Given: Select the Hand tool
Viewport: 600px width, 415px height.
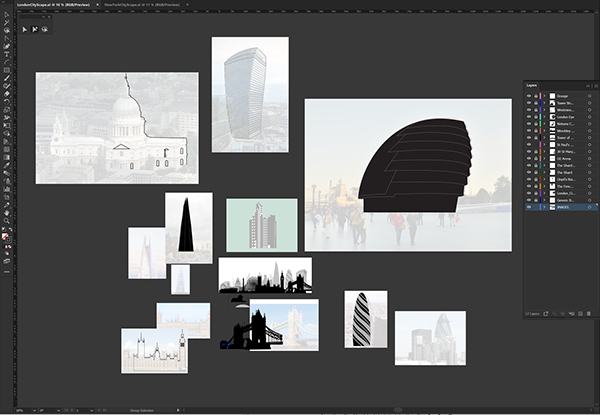Looking at the screenshot, I should pos(7,213).
